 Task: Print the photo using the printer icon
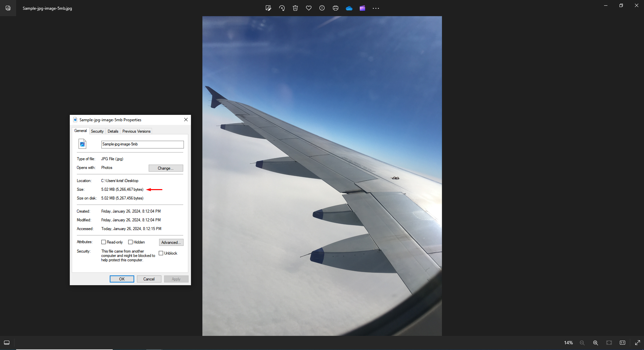[x=336, y=8]
